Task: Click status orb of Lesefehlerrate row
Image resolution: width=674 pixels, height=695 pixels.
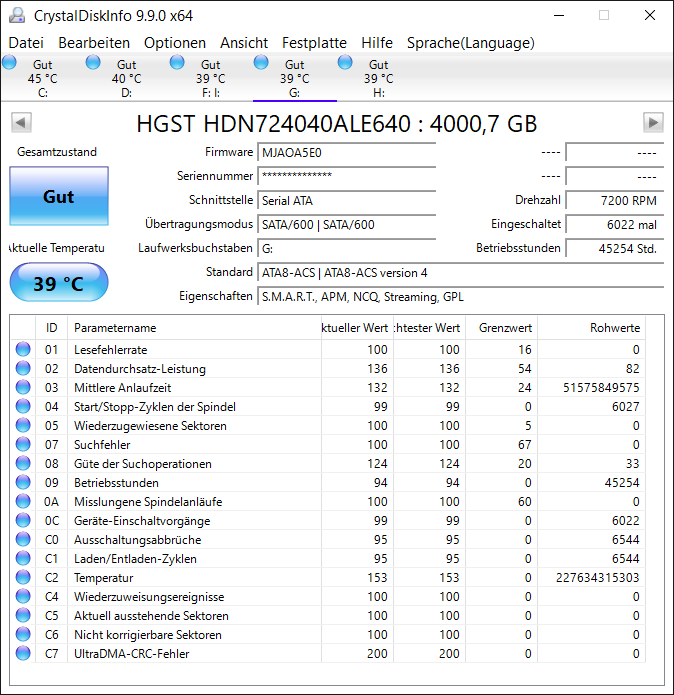Action: coord(23,349)
